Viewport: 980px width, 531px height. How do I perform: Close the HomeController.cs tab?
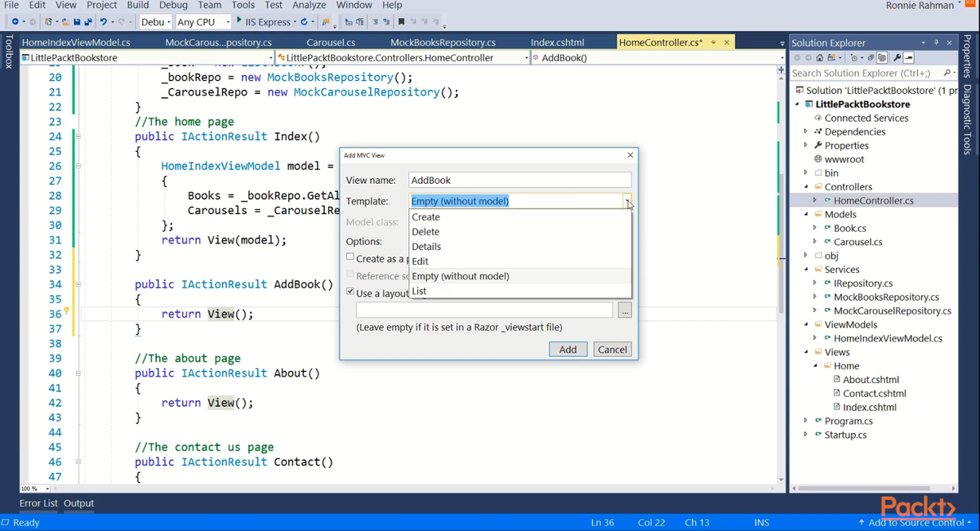727,42
